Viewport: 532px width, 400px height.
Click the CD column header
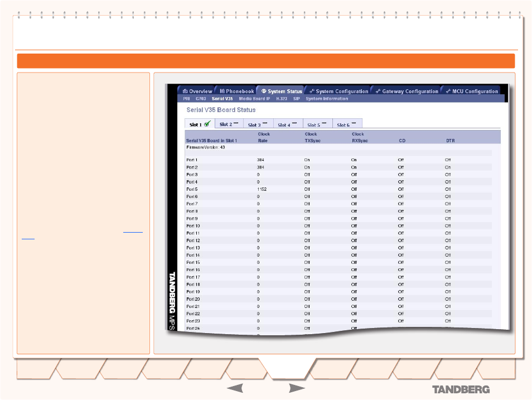point(402,141)
